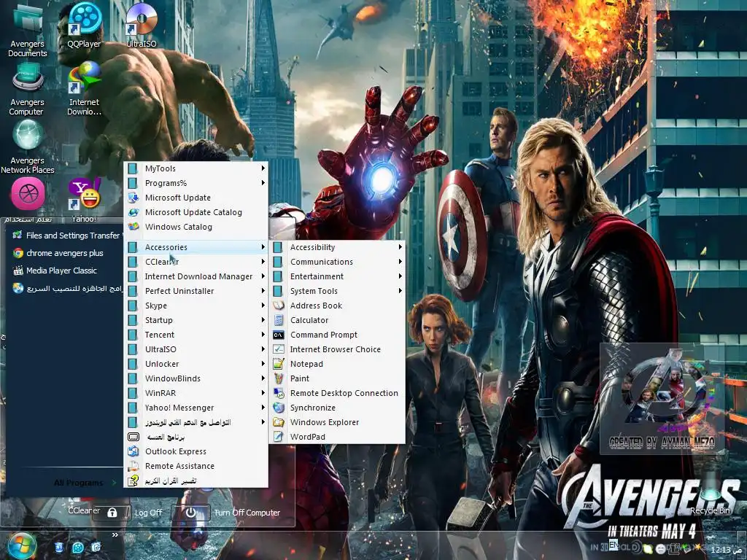Click the Microsoft Update globe icon
747x560 pixels.
[134, 198]
